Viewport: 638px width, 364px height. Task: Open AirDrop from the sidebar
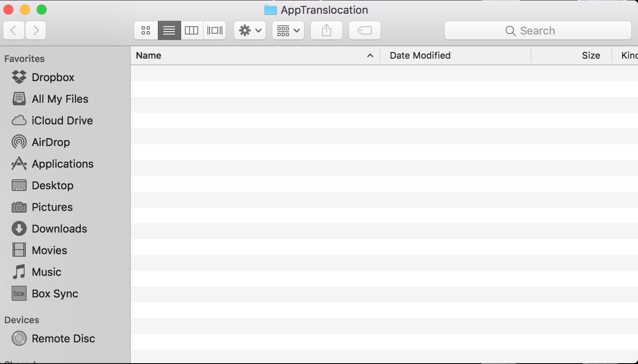point(50,142)
